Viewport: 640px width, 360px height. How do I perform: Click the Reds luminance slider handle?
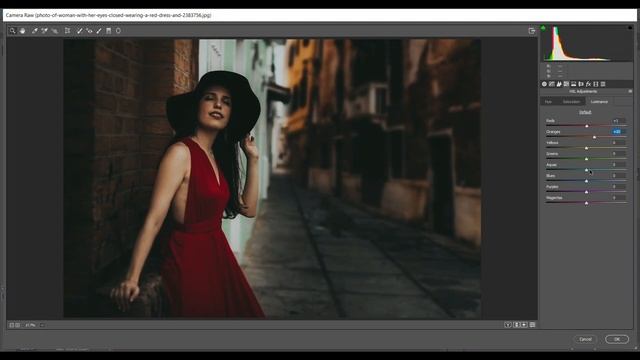pyautogui.click(x=587, y=126)
